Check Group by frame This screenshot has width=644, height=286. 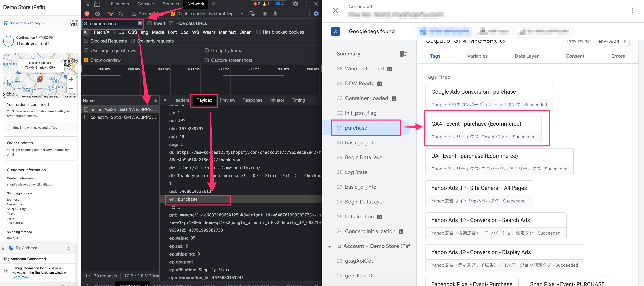click(x=207, y=50)
